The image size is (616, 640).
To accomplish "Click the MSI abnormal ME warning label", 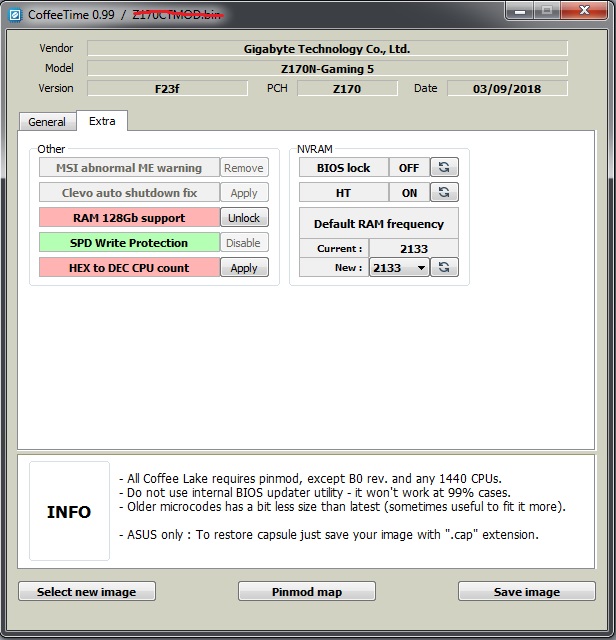I will click(129, 168).
